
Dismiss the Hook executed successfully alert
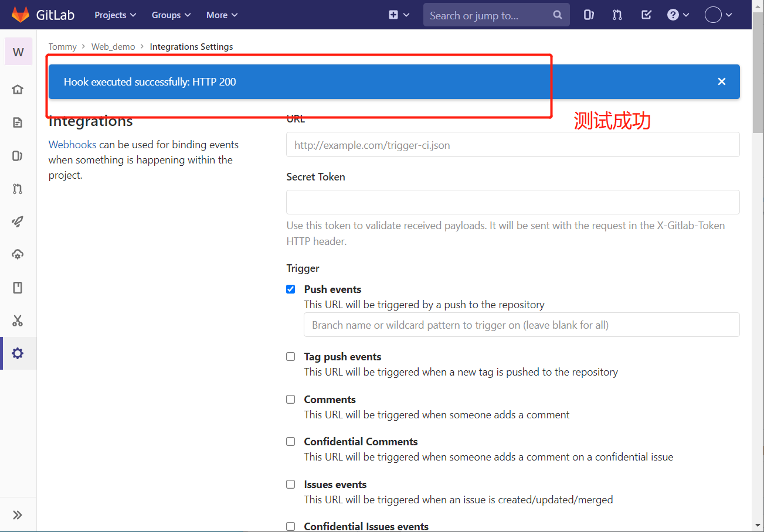coord(722,81)
